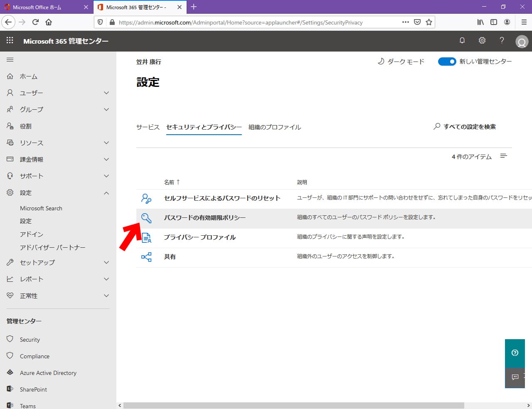Viewport: 532px width, 409px height.
Task: Go to browser home page icon
Action: click(x=49, y=22)
